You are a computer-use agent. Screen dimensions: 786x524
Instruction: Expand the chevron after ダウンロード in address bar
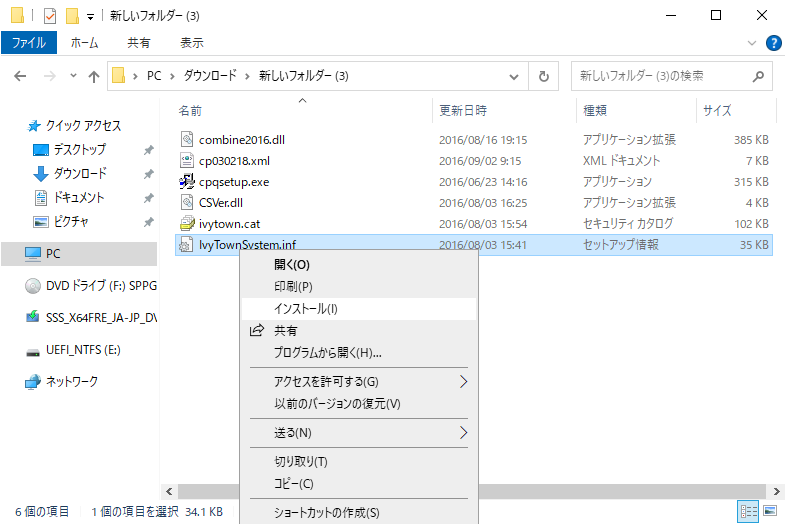[x=247, y=76]
